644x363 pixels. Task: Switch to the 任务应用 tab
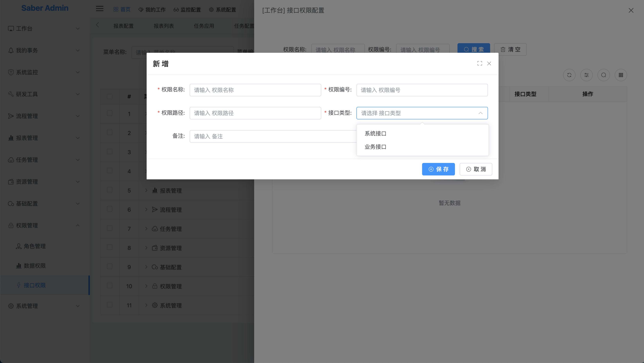204,26
